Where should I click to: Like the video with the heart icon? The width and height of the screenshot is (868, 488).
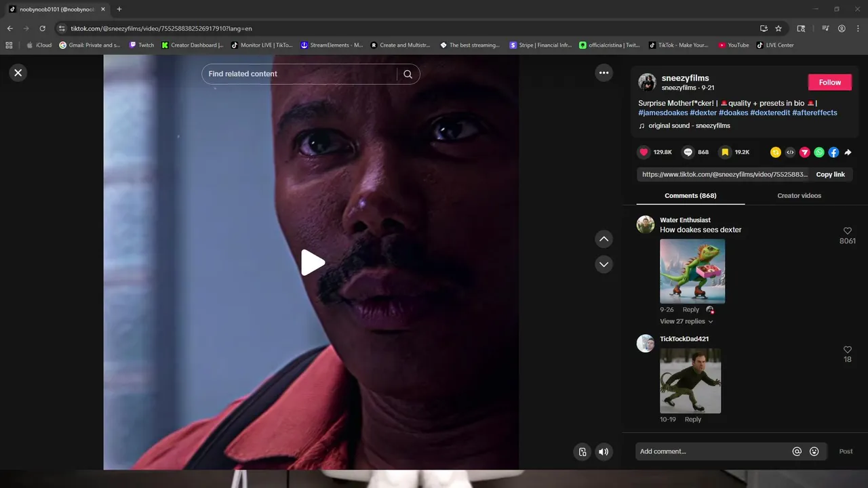[644, 152]
